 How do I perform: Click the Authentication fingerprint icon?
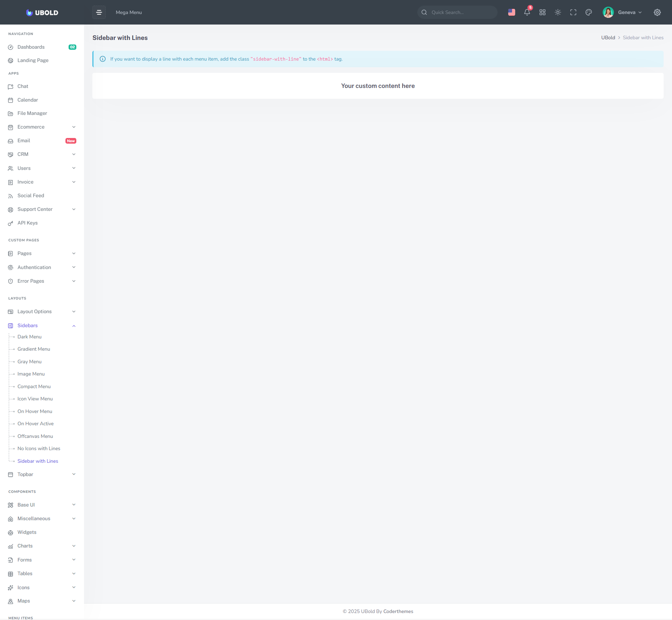coord(10,268)
